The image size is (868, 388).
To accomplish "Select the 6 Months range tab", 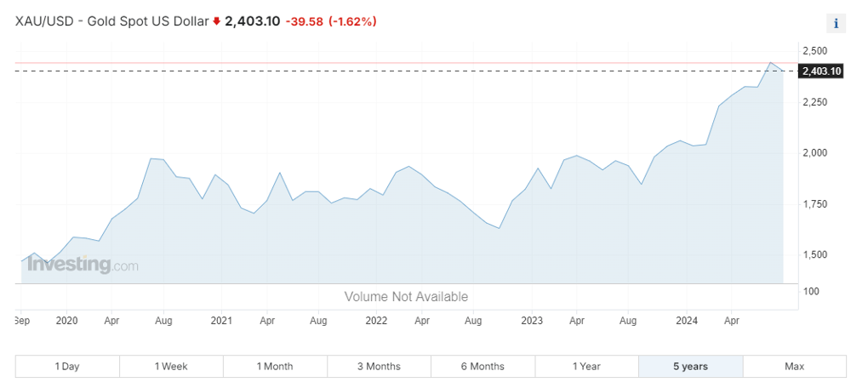I will click(483, 366).
